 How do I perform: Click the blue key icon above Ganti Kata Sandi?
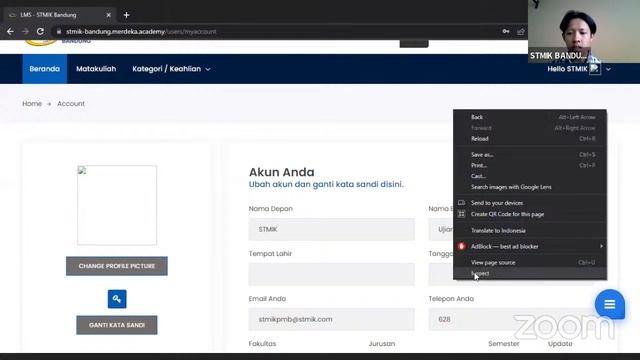[x=117, y=299]
